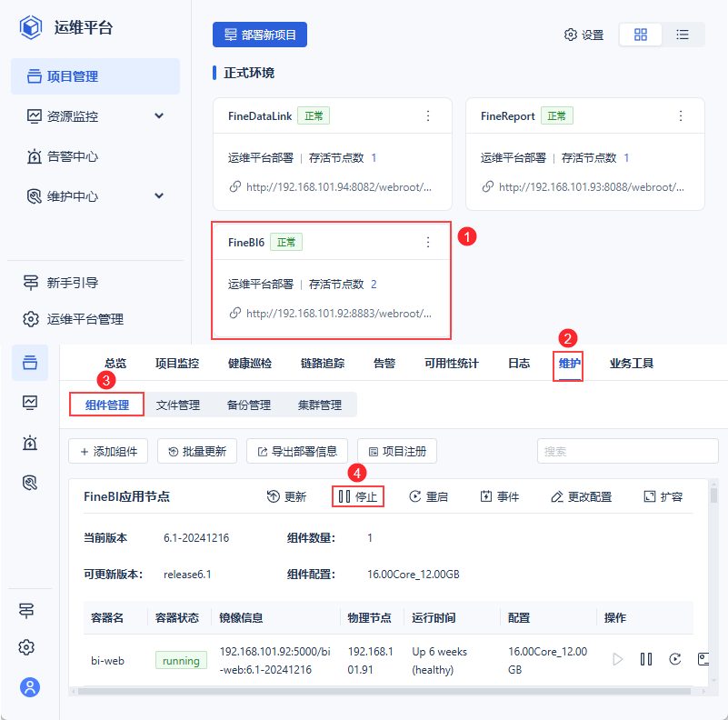
Task: Click 扩容 for FineBI应用节点
Action: tap(663, 496)
